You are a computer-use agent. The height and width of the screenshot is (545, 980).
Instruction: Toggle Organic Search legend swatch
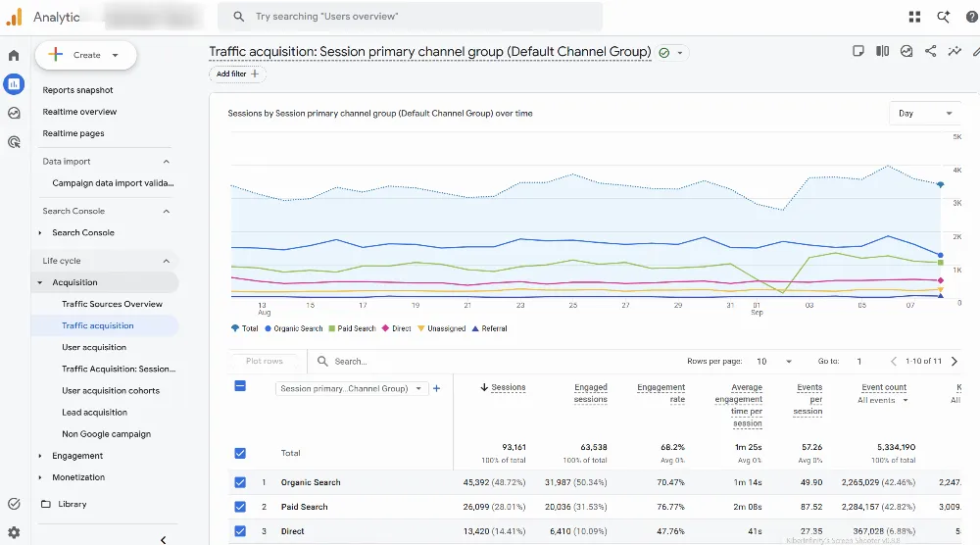[269, 328]
